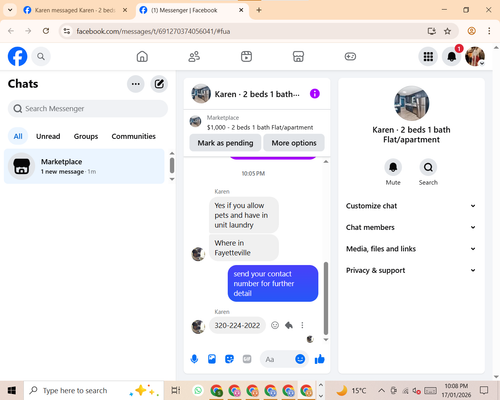Click the 320-224-2022 message bubble

[237, 325]
